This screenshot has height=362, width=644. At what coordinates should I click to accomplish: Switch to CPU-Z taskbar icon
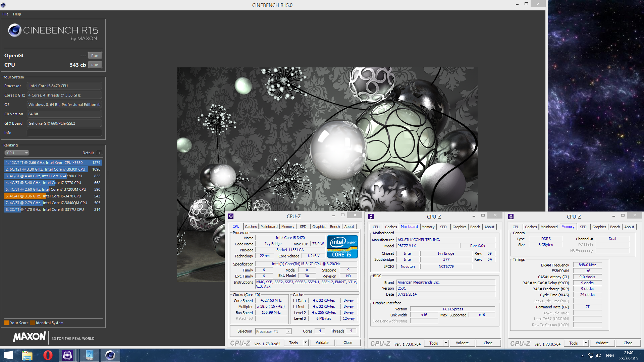67,355
